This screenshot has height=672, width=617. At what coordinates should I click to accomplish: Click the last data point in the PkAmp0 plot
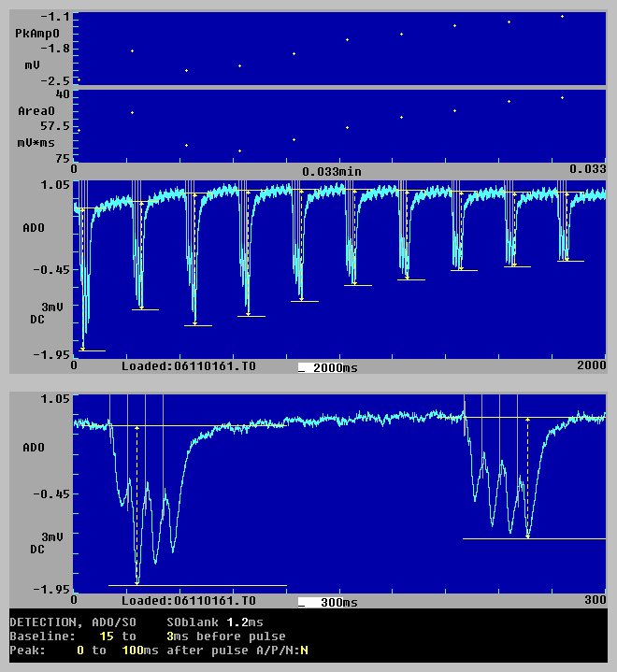coord(562,16)
